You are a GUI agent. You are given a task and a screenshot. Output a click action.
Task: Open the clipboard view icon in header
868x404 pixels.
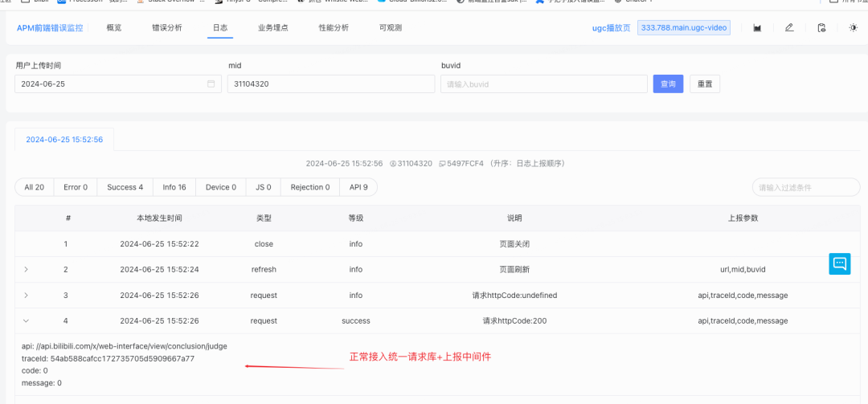point(821,27)
